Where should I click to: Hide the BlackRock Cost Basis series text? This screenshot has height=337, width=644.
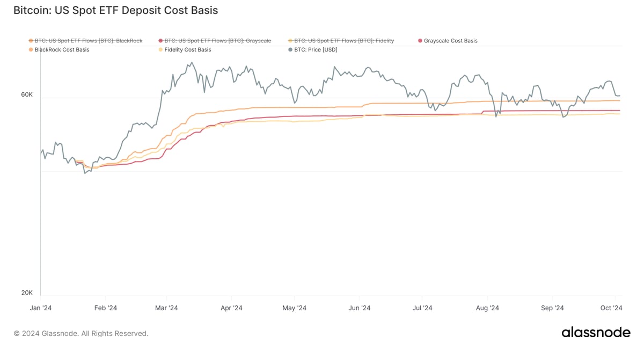click(x=62, y=50)
